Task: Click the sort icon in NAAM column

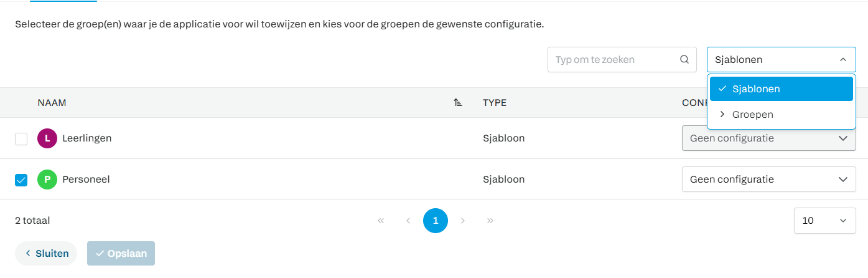Action: click(x=458, y=103)
